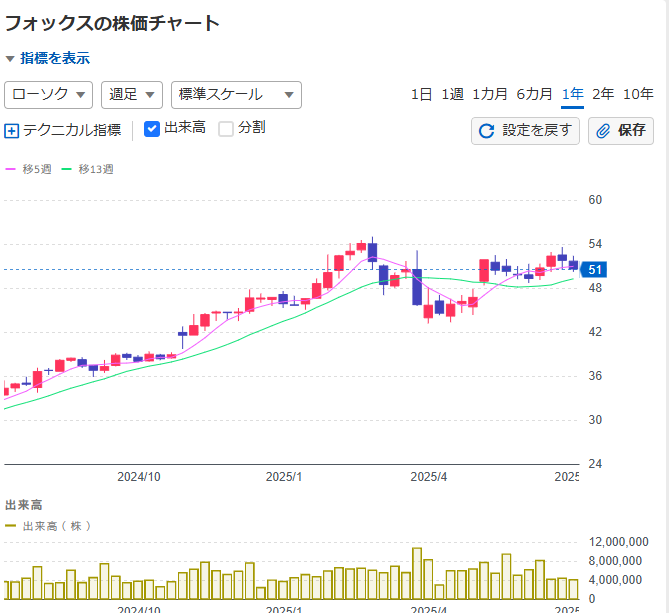Image resolution: width=669 pixels, height=613 pixels.
Task: Switch to the 1日 range tab
Action: (421, 94)
